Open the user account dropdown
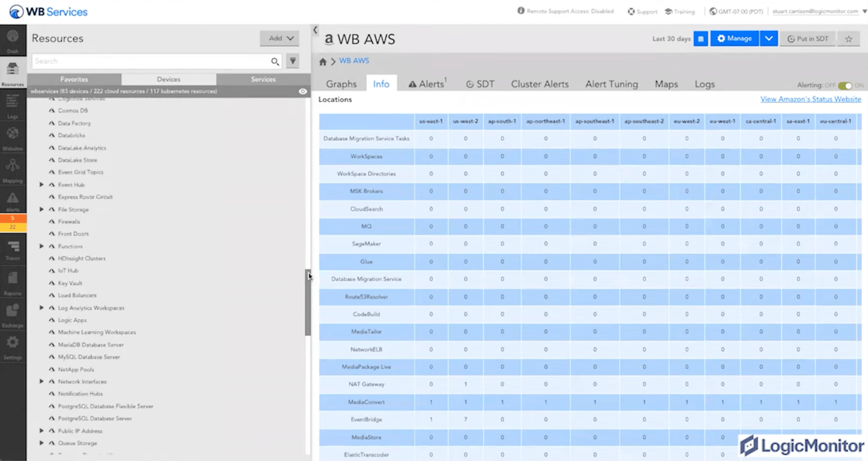 [x=865, y=11]
